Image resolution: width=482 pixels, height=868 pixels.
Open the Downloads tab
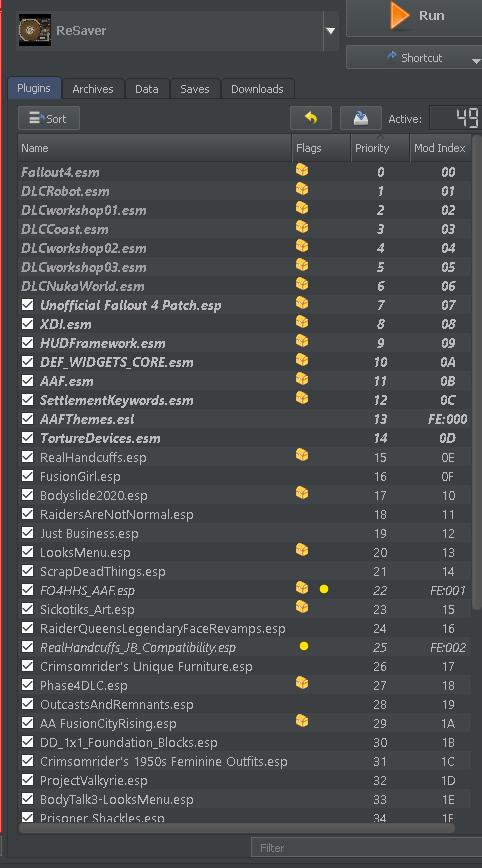[x=257, y=89]
